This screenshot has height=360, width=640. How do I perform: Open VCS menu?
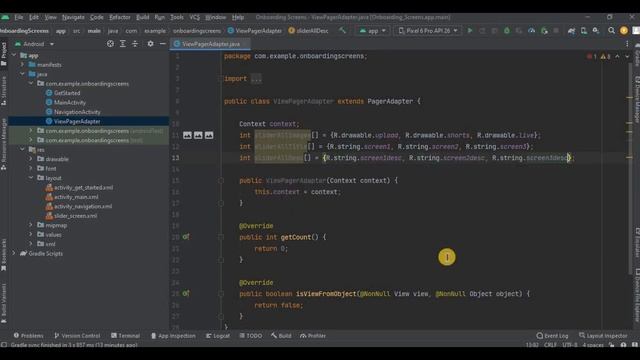194,17
